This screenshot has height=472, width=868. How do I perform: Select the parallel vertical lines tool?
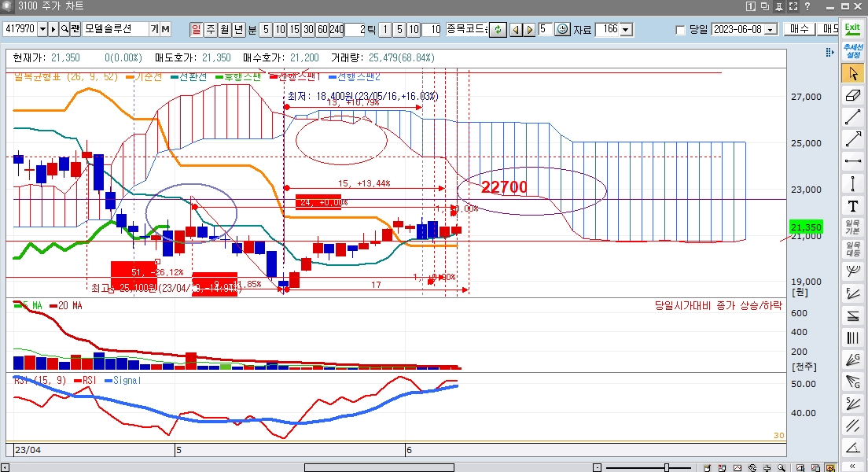852,338
